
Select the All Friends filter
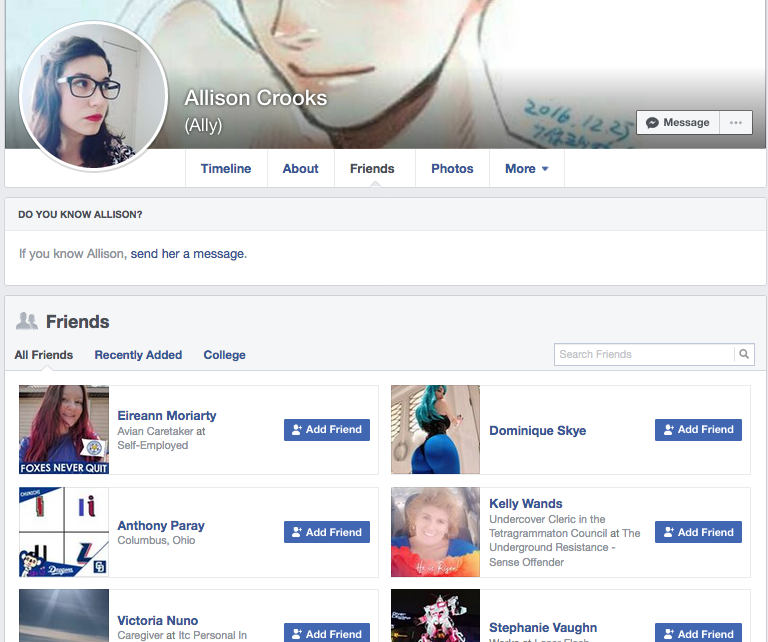tap(44, 355)
